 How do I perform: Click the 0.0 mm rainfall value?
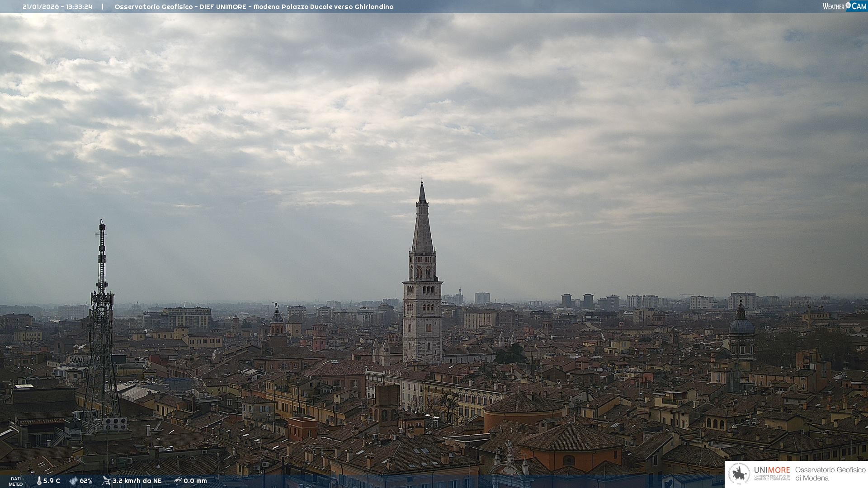(x=195, y=481)
